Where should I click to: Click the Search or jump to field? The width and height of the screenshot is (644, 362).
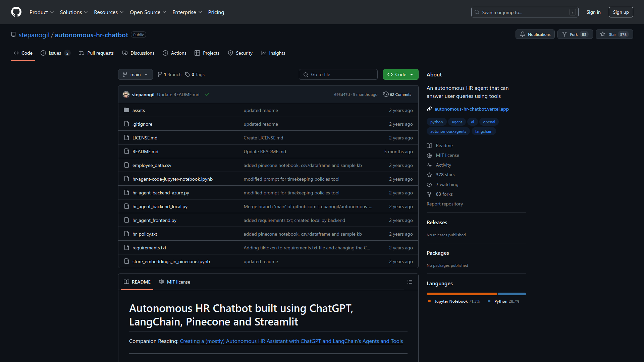[525, 12]
